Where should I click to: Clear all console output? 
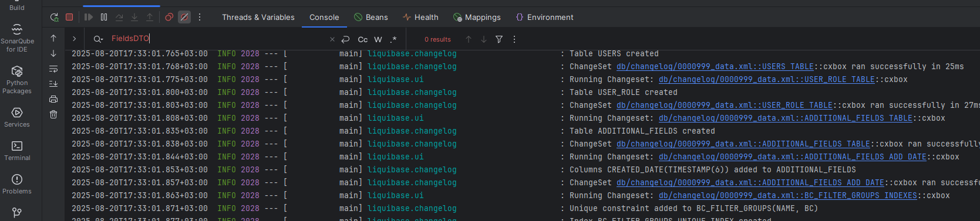point(53,114)
